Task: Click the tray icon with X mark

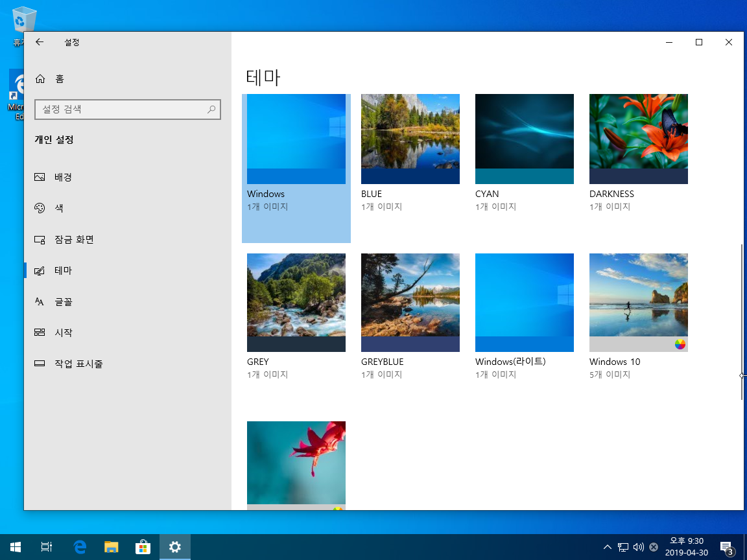Action: pos(654,547)
